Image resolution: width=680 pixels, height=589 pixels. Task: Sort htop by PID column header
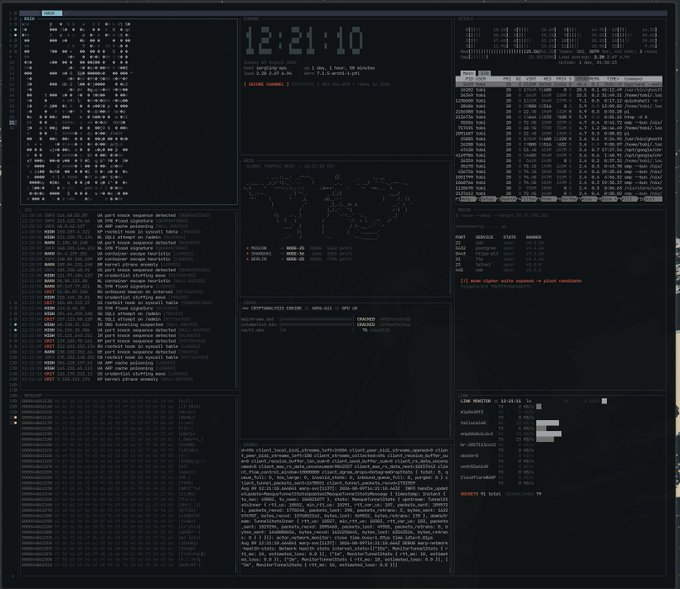(468, 79)
